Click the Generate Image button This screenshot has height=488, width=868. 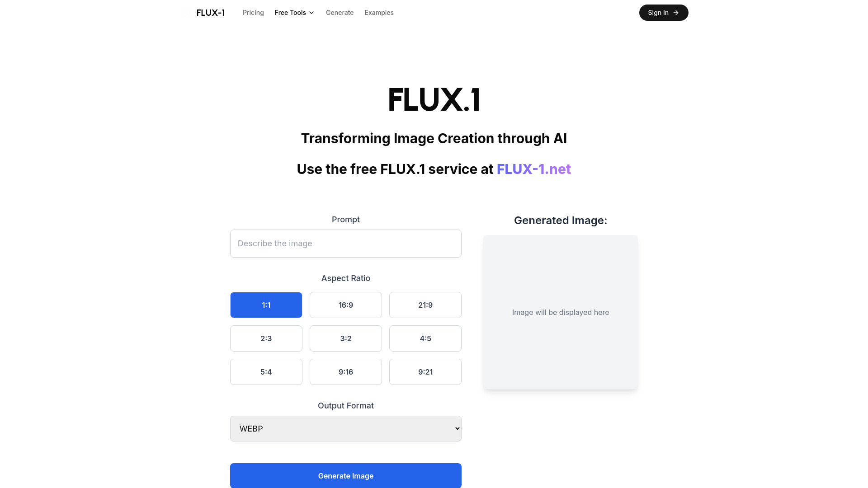click(345, 475)
